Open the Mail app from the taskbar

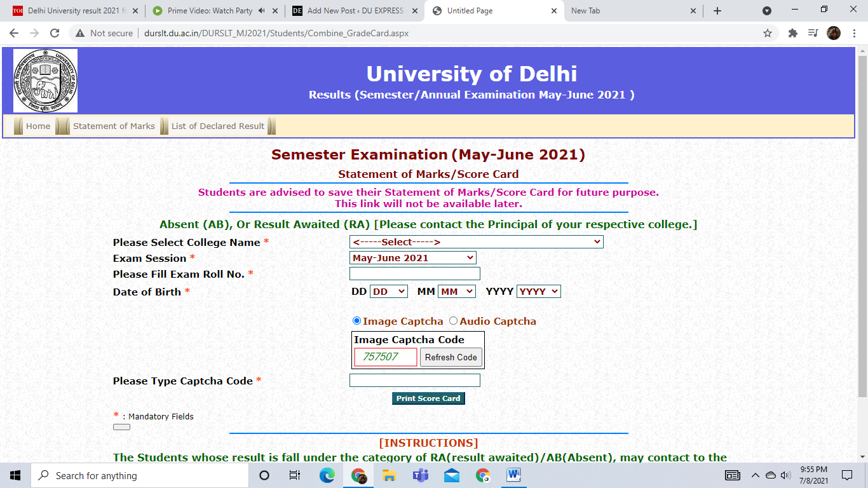[452, 475]
